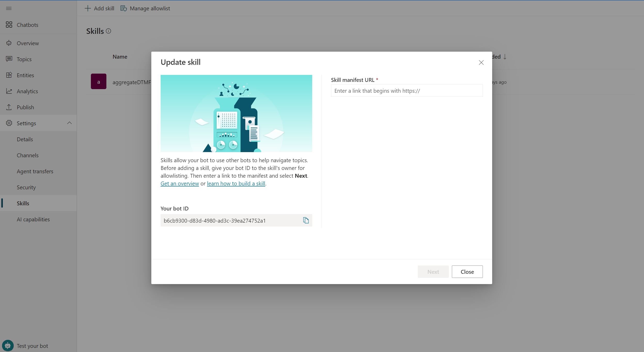Click Test your bot

32,346
